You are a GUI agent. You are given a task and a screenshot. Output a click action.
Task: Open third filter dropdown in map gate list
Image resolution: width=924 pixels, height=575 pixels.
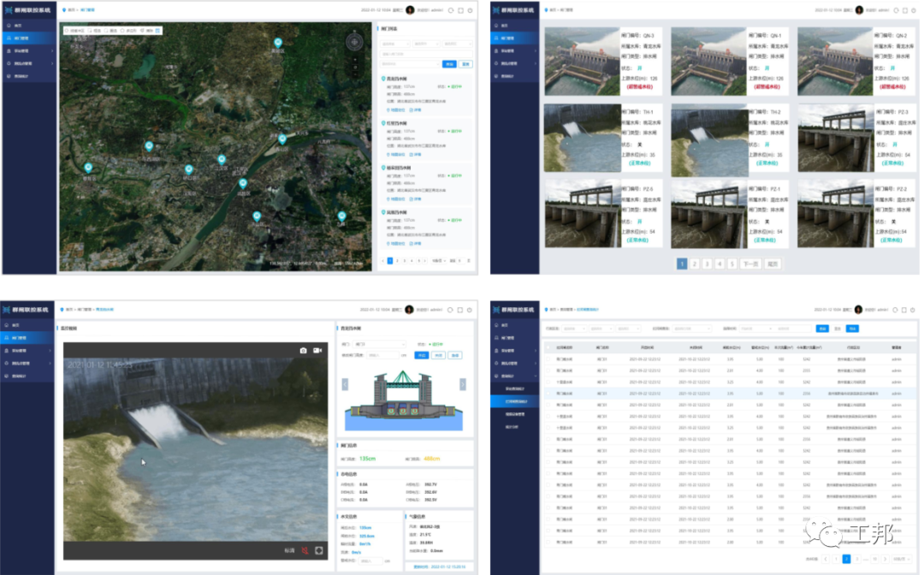(457, 44)
